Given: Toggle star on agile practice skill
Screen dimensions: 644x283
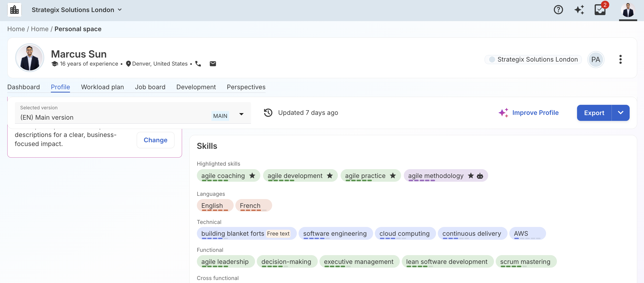Looking at the screenshot, I should pos(393,176).
